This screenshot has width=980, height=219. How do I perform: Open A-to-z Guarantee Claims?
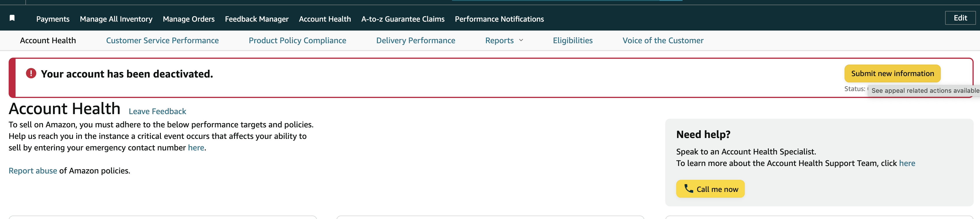click(x=403, y=19)
